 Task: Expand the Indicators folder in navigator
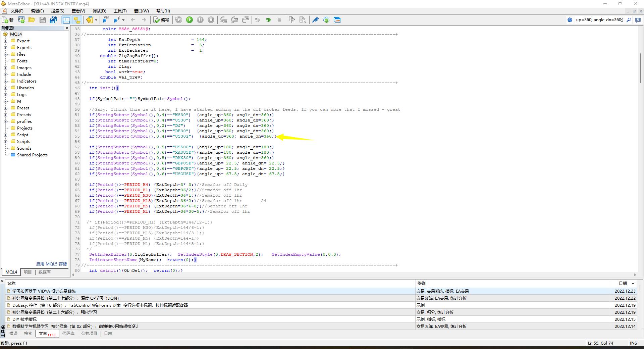pos(6,81)
